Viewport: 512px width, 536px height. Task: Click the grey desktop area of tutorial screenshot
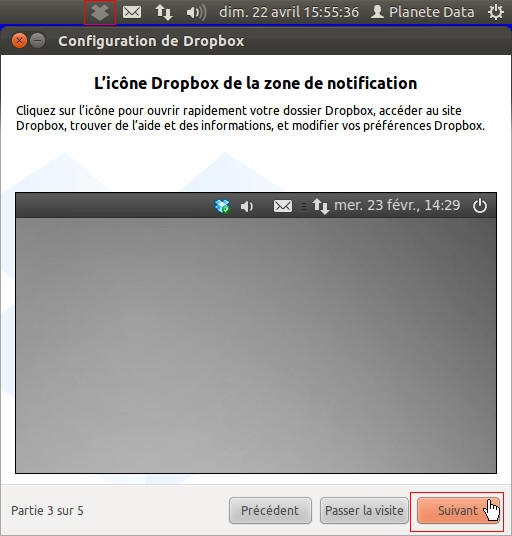[x=256, y=345]
